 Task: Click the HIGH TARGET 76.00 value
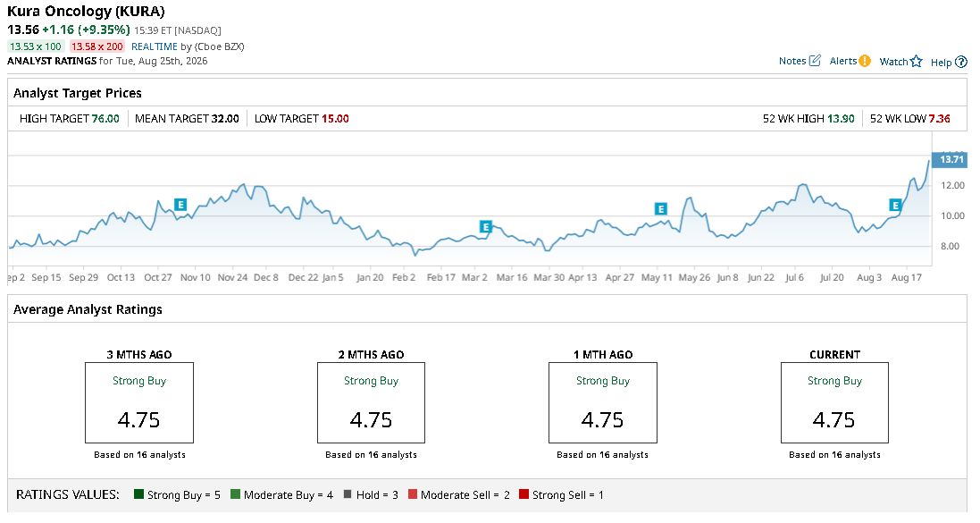105,118
